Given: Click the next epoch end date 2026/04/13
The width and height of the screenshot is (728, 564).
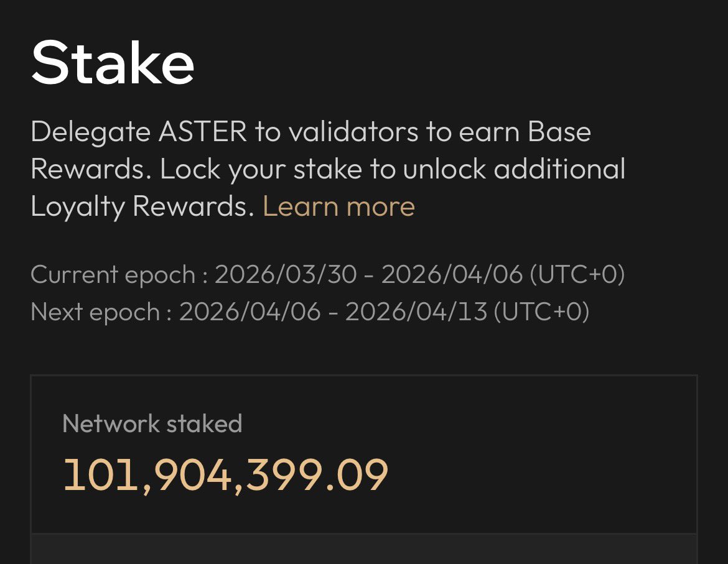Looking at the screenshot, I should point(416,312).
